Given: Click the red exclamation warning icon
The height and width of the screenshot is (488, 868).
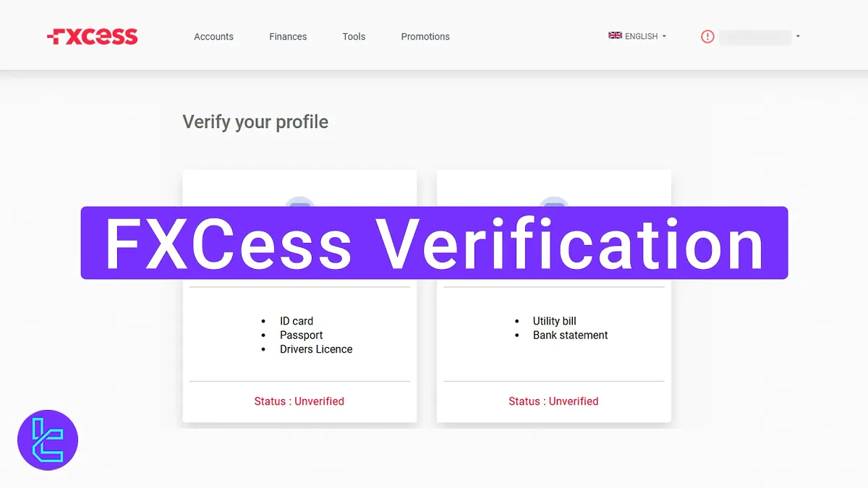Looking at the screenshot, I should click(x=707, y=36).
